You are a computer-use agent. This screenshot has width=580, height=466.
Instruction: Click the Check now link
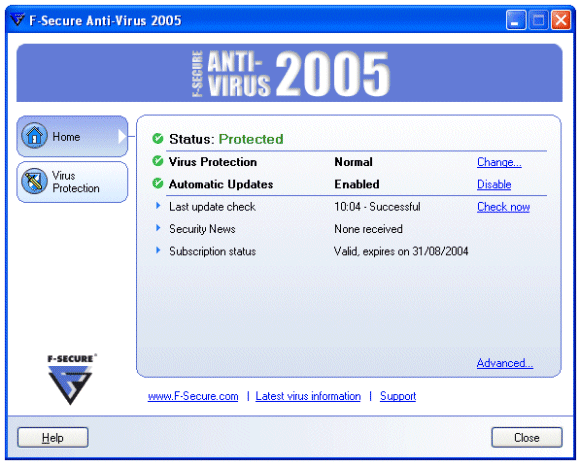[503, 207]
